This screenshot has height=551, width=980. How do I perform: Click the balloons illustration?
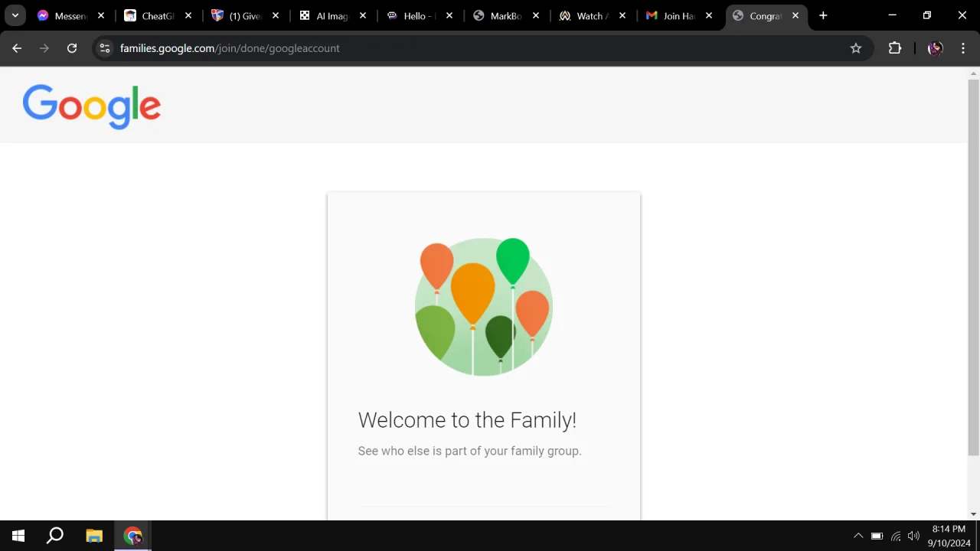pos(483,307)
